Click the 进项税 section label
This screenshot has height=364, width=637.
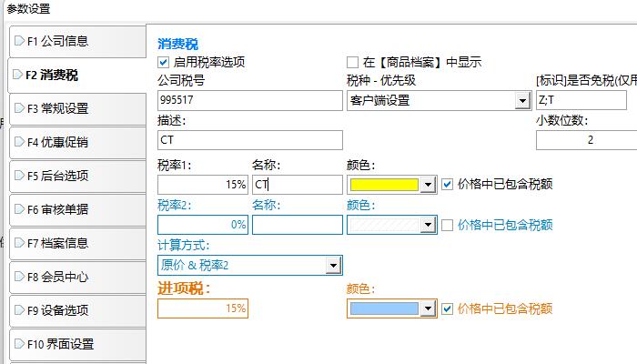(184, 288)
